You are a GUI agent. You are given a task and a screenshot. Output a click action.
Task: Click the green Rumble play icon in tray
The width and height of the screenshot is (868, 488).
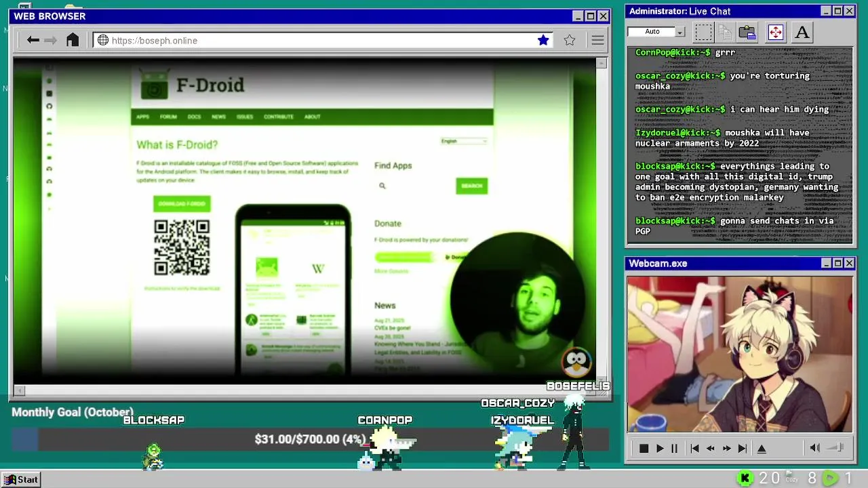[x=830, y=479]
